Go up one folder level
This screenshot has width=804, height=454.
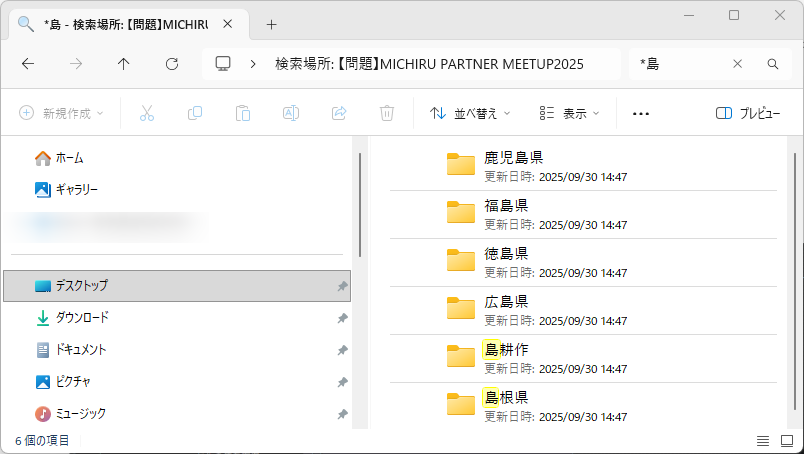point(124,63)
